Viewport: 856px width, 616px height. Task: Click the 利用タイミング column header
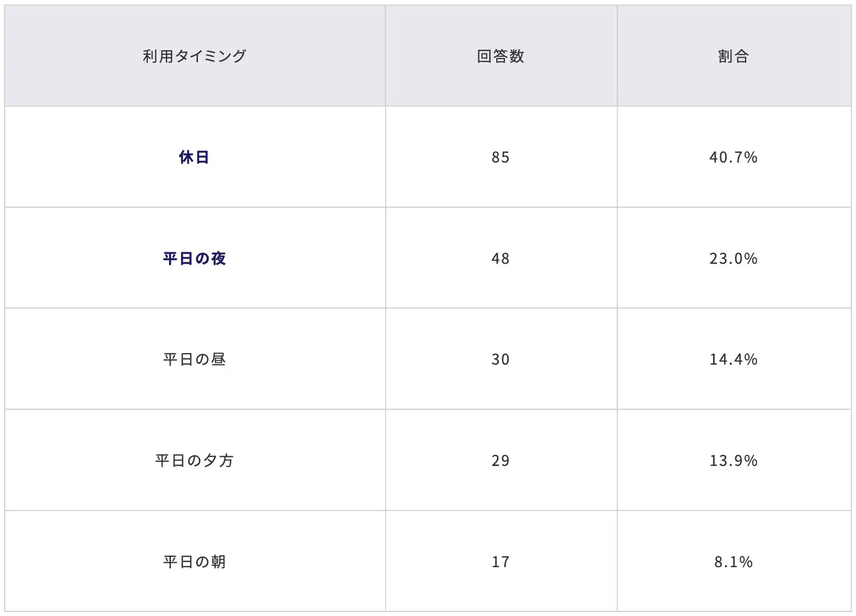194,56
